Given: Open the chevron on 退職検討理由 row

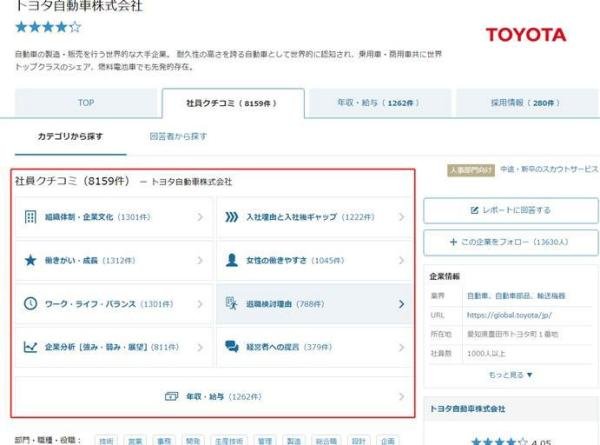Looking at the screenshot, I should [x=401, y=304].
